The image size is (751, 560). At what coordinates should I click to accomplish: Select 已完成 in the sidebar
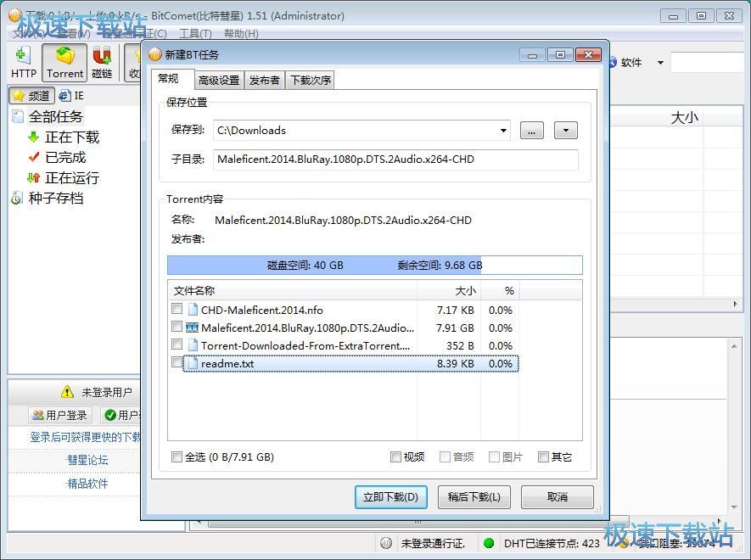coord(65,157)
